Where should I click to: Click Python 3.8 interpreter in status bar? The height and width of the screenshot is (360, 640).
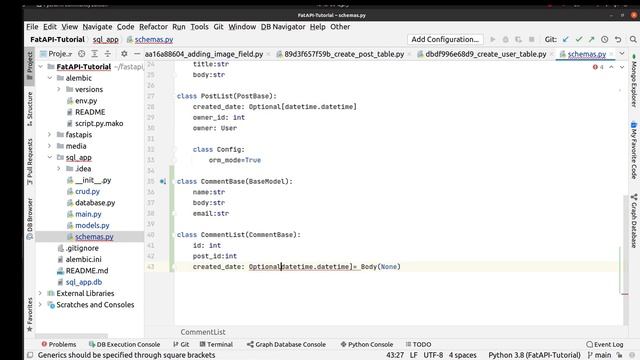[534, 355]
